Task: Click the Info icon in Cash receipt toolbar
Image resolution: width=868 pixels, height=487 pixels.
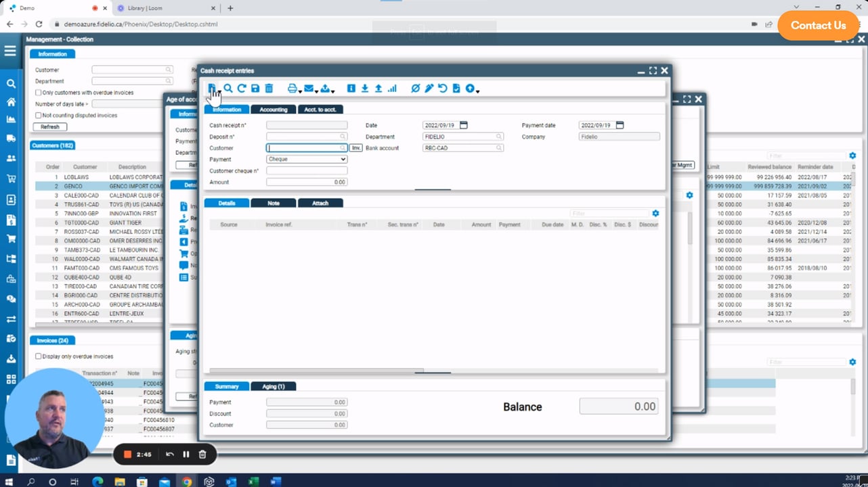Action: (351, 89)
